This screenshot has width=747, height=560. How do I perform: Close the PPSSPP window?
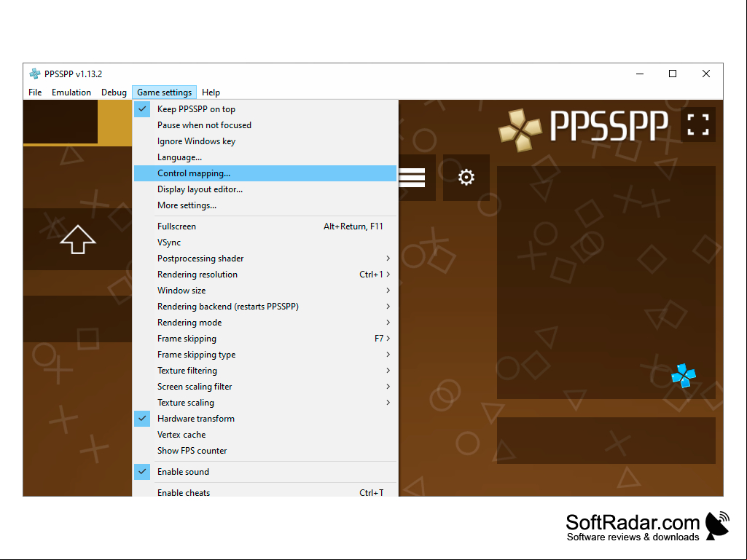706,74
